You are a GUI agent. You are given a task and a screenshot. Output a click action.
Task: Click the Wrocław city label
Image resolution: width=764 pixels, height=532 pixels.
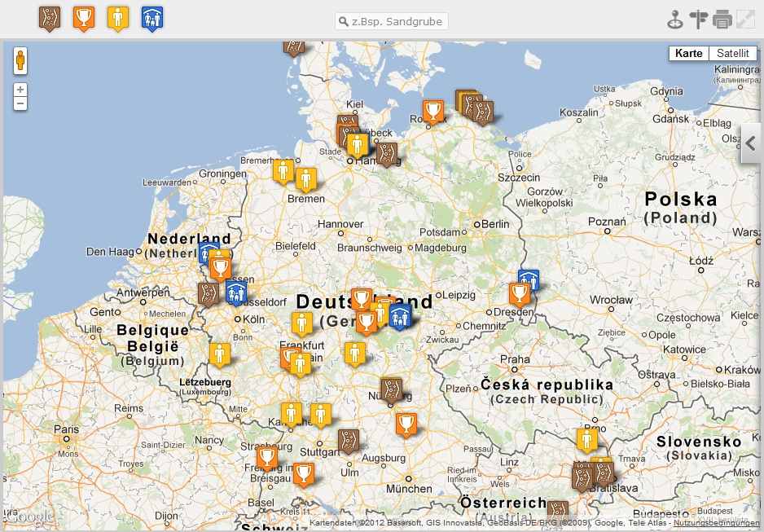(x=611, y=300)
